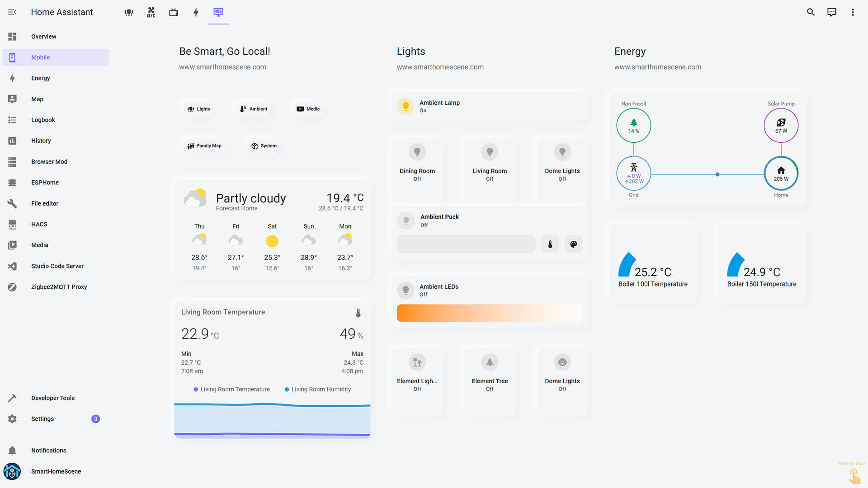Click the Ambient chip button

[254, 109]
